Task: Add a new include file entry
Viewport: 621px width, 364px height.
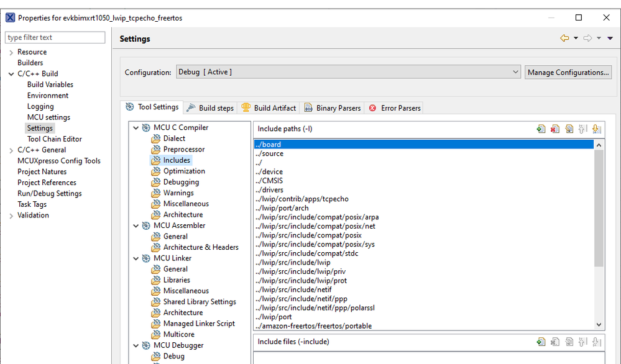Action: [x=541, y=342]
